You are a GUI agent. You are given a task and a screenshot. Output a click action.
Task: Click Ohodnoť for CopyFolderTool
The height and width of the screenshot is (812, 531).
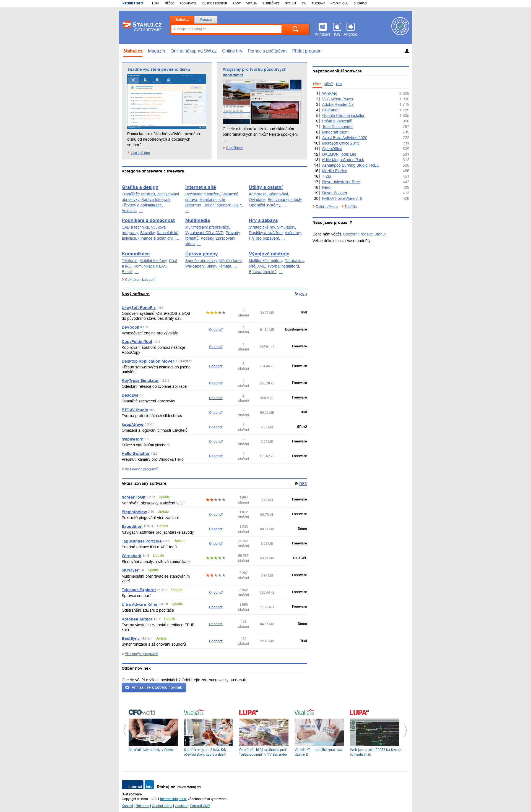click(216, 347)
